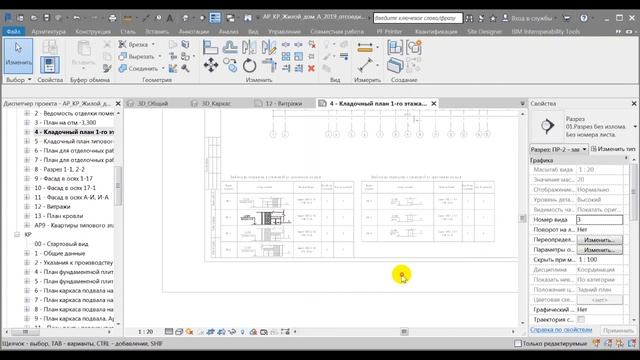
Task: Select '9 - Фасад в осях 1-17' in browser
Action: (63, 178)
